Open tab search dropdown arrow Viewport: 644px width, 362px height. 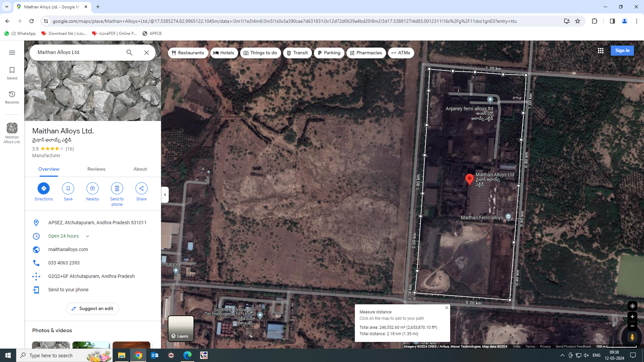coord(7,7)
